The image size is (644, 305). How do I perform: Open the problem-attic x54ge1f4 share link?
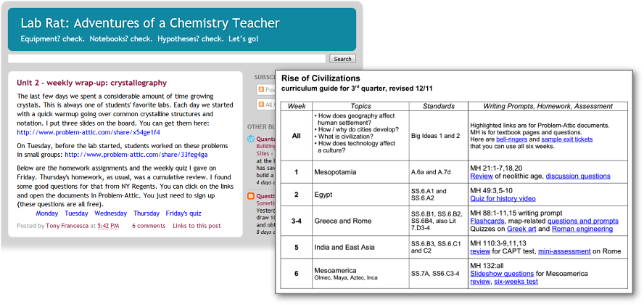click(88, 133)
